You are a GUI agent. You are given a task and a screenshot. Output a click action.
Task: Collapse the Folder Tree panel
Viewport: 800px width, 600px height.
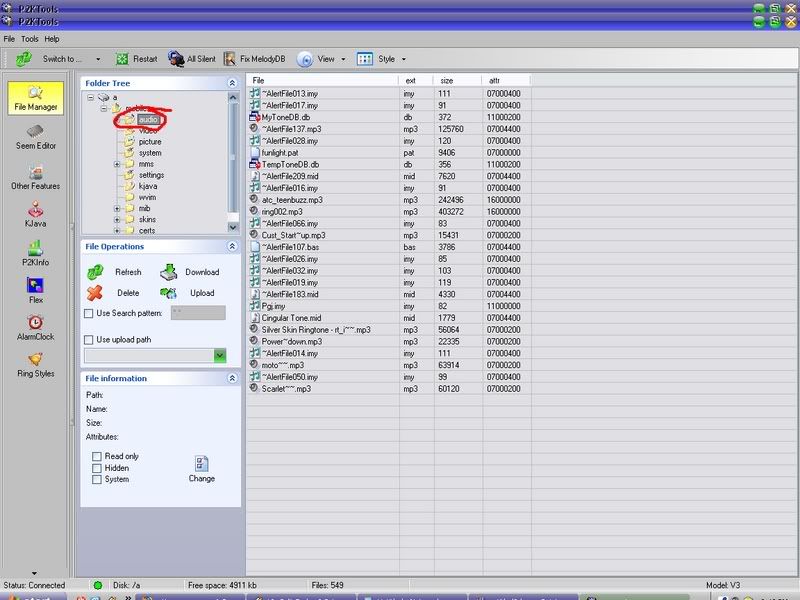pos(232,83)
